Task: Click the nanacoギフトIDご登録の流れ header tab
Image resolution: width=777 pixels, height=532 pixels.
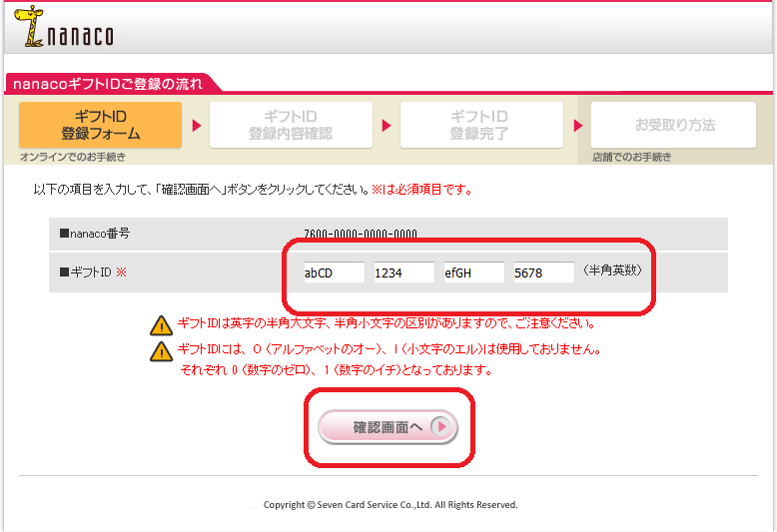Action: 108,84
